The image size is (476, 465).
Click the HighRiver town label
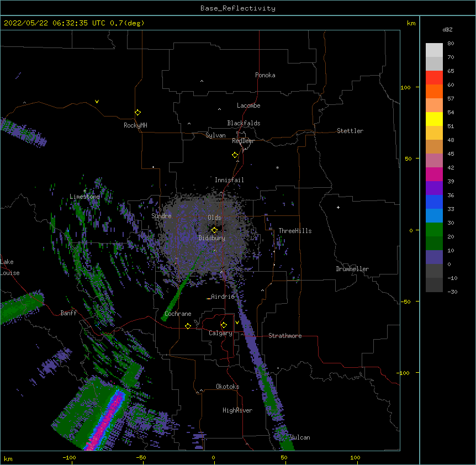237,410
